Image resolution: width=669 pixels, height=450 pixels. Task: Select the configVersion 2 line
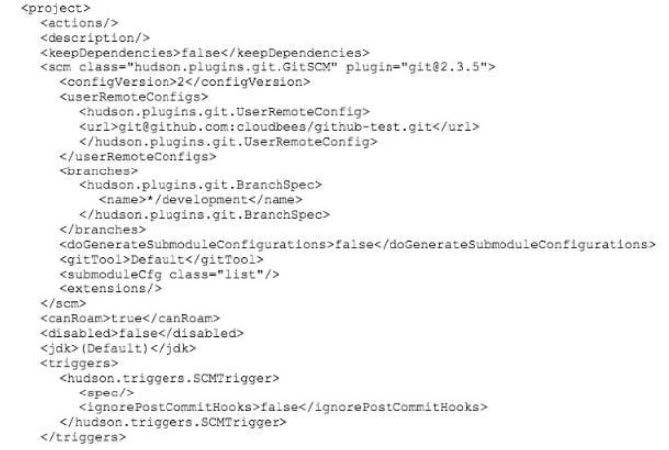pyautogui.click(x=185, y=82)
